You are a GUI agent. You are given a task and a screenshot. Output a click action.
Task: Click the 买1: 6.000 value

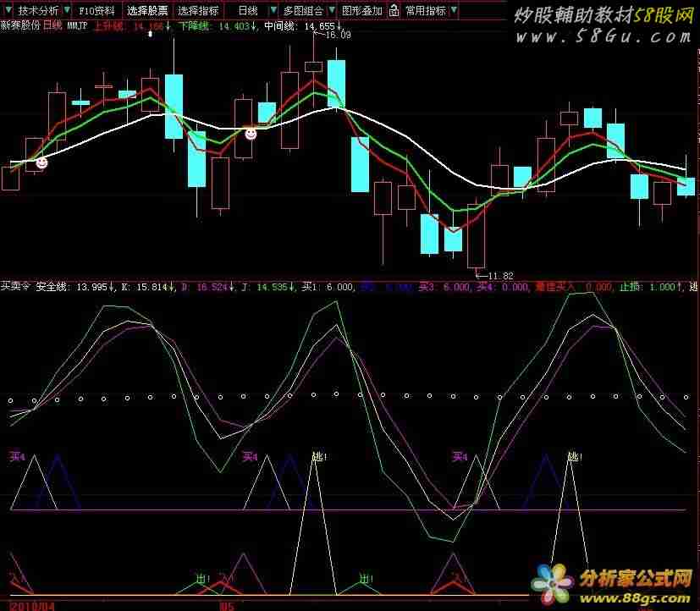[x=328, y=287]
